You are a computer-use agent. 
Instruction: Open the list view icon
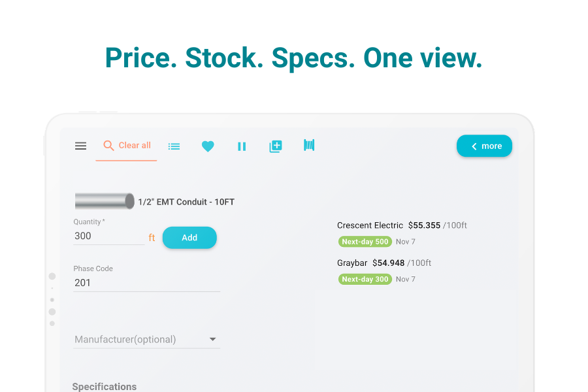pyautogui.click(x=174, y=146)
